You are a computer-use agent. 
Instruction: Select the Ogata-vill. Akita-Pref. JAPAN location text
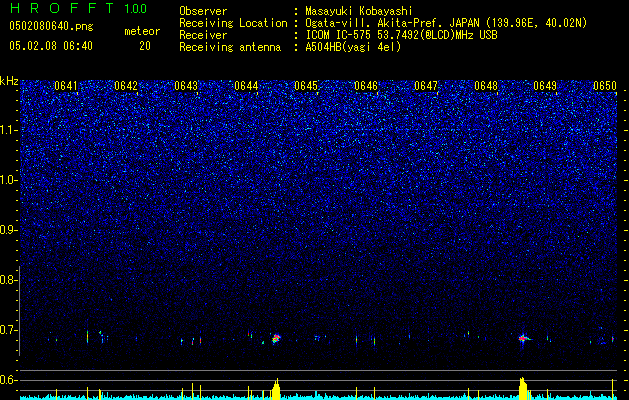(446, 23)
